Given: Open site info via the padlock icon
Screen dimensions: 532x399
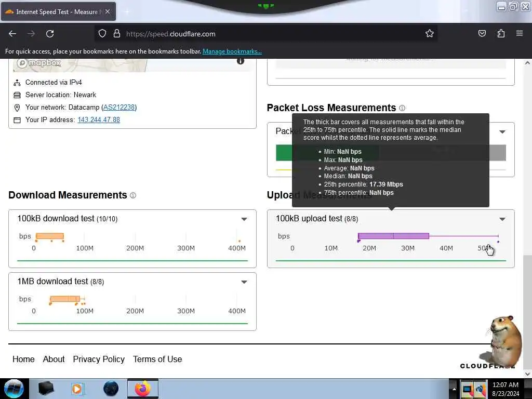Looking at the screenshot, I should click(117, 34).
